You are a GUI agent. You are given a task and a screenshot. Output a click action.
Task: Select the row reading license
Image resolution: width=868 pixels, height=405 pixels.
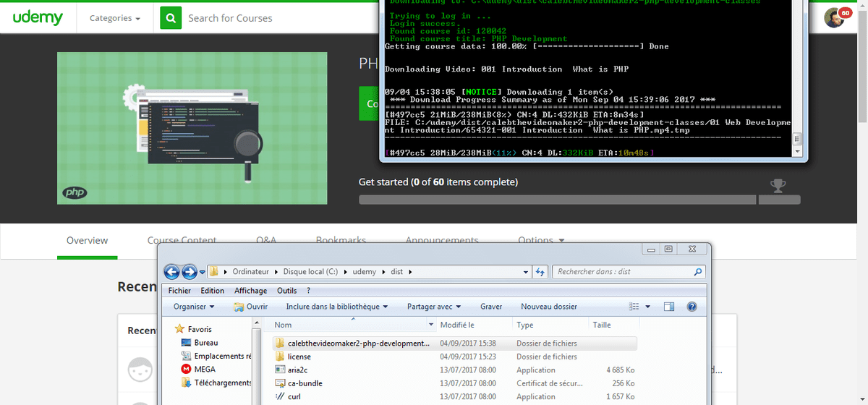click(456, 357)
